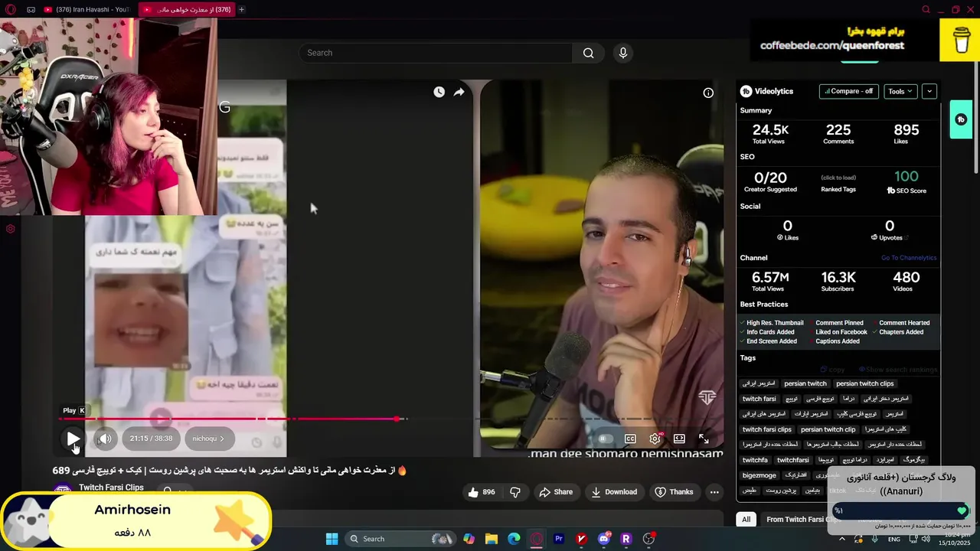Image resolution: width=980 pixels, height=551 pixels.
Task: Open Twitch Farsi Clips channel link
Action: (111, 487)
